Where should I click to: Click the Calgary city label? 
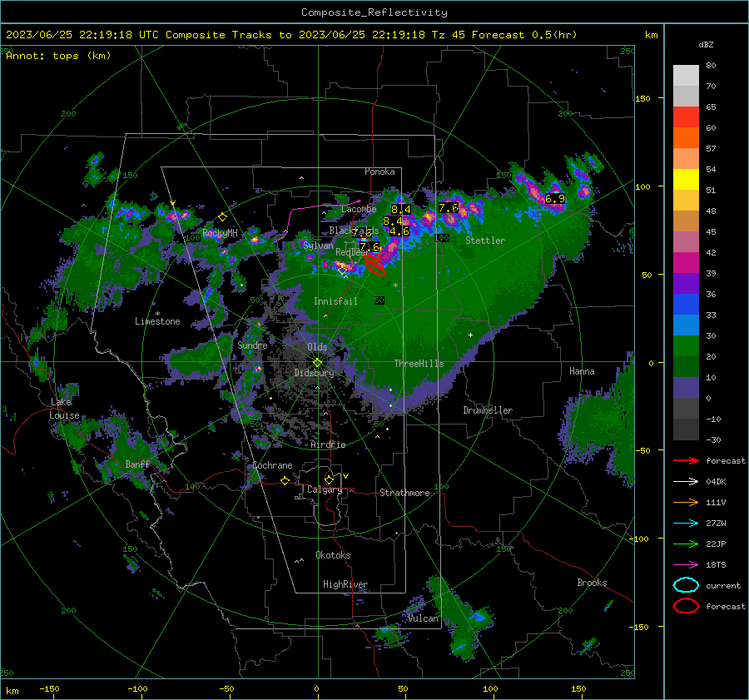325,489
